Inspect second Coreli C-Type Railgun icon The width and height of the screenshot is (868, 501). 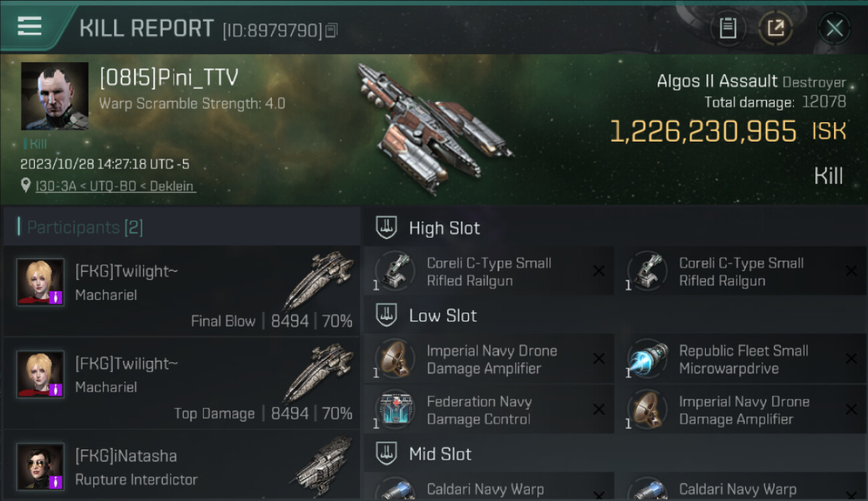[647, 272]
